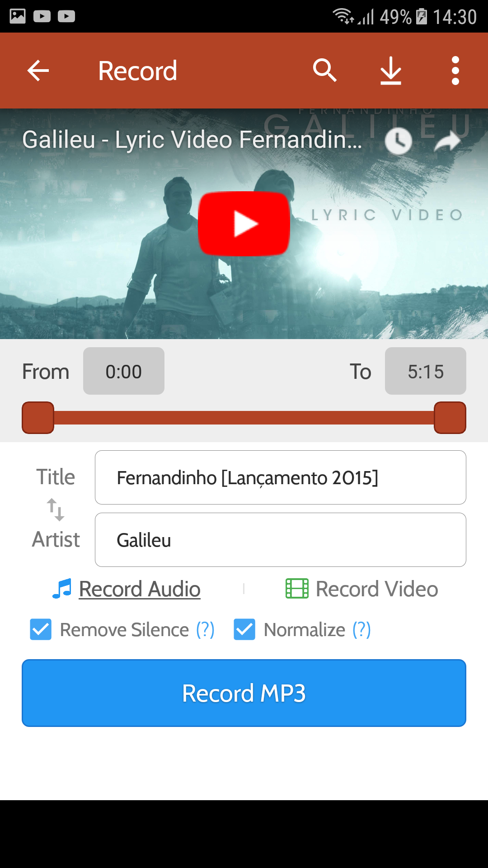Open the three-dot overflow menu
Viewport: 488px width, 868px height.
click(455, 71)
